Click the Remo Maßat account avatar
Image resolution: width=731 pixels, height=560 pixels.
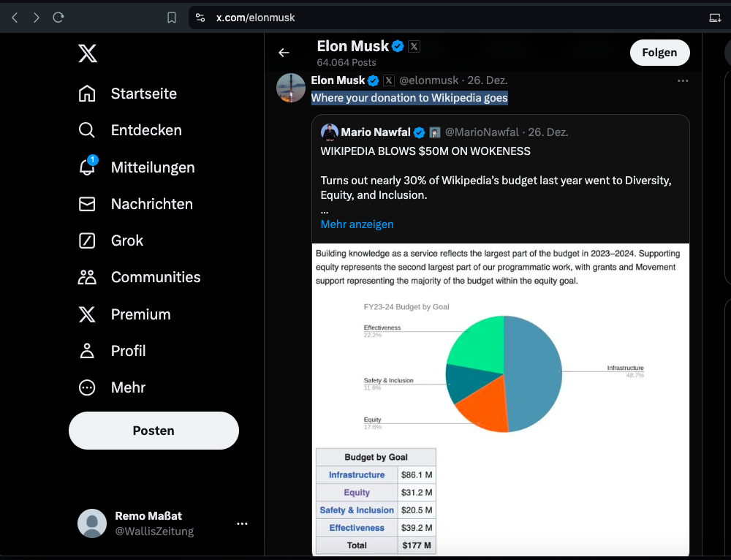click(x=92, y=523)
